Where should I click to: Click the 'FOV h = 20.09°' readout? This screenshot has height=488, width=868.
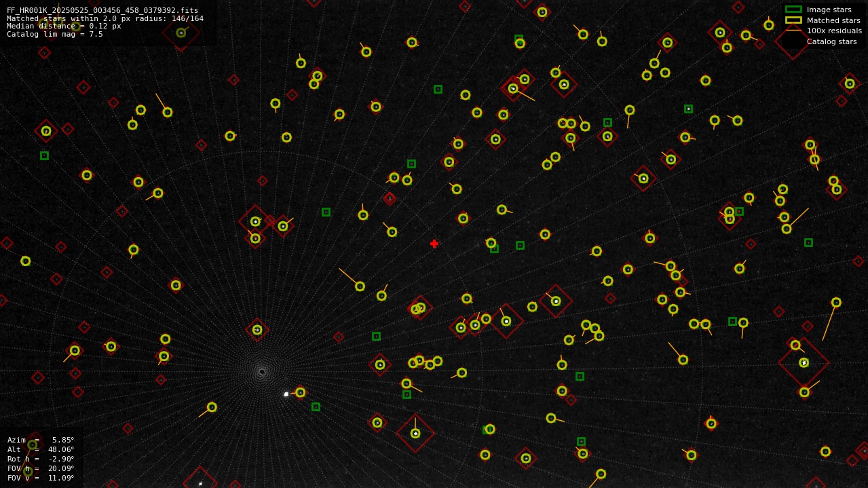click(41, 468)
